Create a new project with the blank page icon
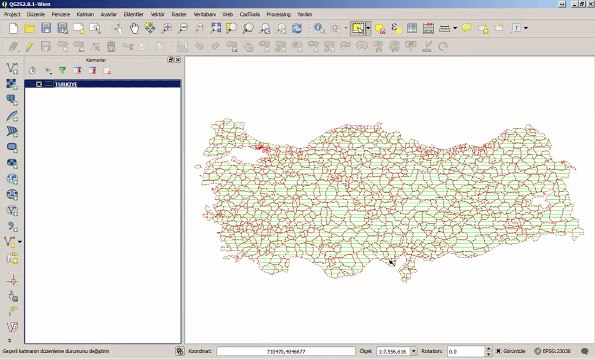Image resolution: width=595 pixels, height=360 pixels. pyautogui.click(x=13, y=28)
